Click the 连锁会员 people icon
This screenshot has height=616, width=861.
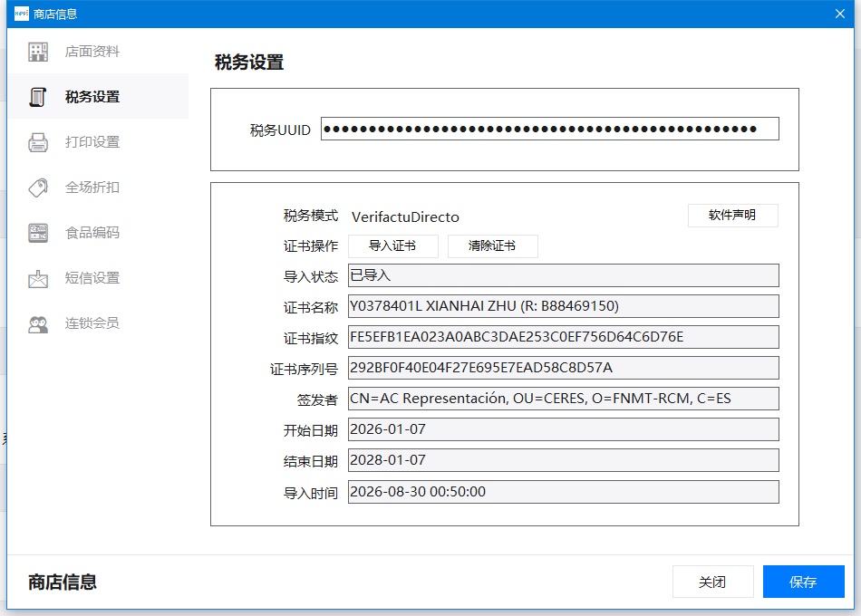click(x=38, y=324)
